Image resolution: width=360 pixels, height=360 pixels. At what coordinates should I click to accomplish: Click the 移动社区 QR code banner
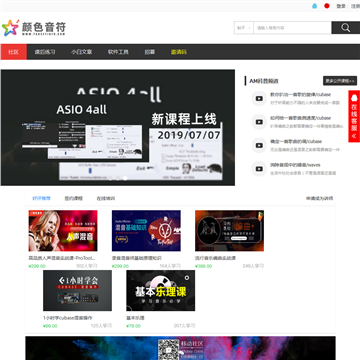(x=180, y=348)
